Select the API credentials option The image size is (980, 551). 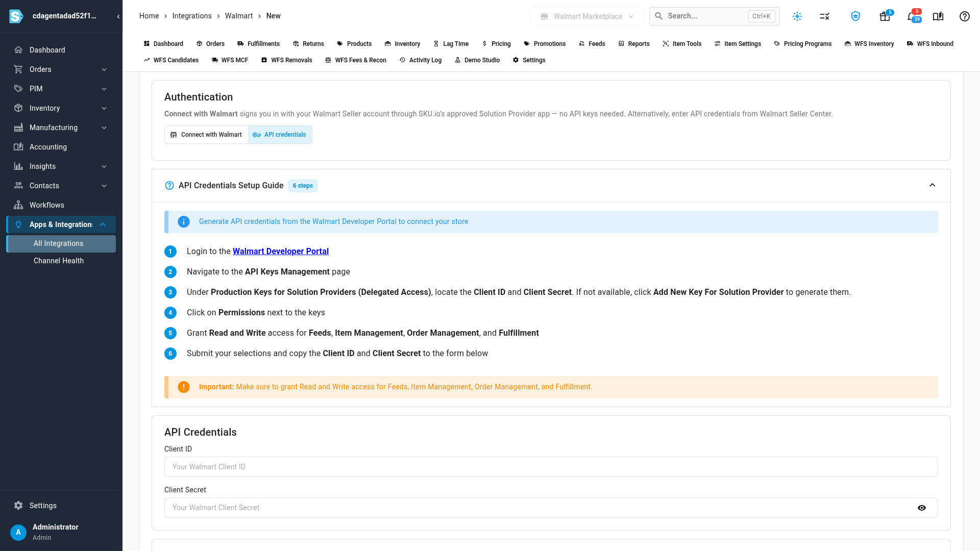pyautogui.click(x=280, y=135)
